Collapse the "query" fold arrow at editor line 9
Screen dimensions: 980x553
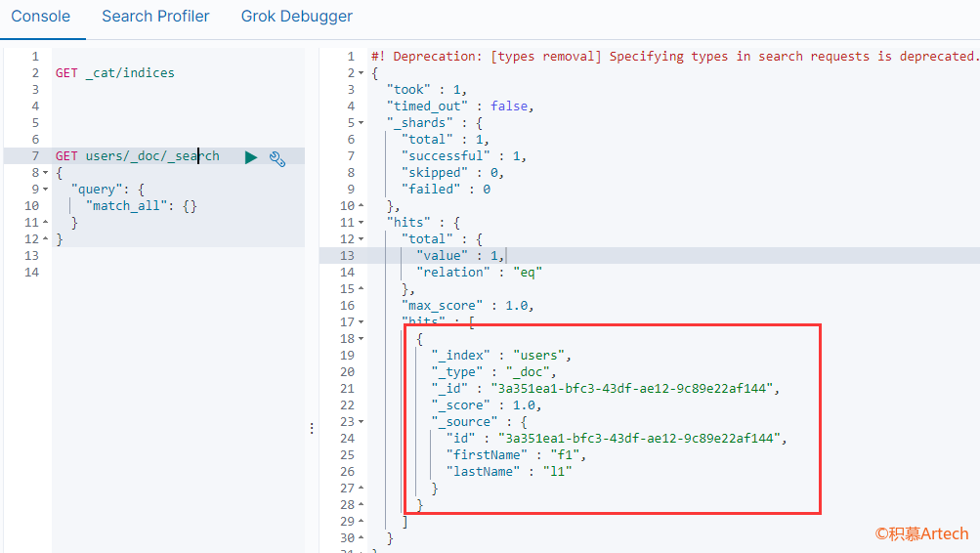46,190
